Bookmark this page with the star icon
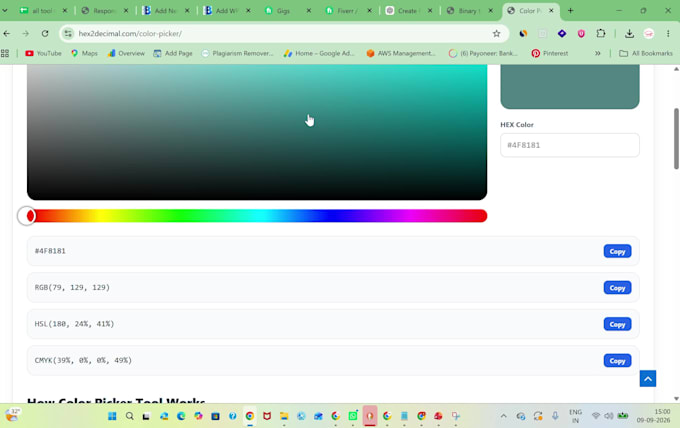The image size is (680, 428). pyautogui.click(x=496, y=33)
